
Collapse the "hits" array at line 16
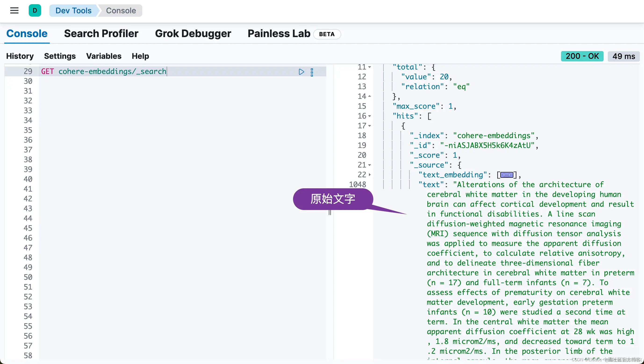coord(369,116)
